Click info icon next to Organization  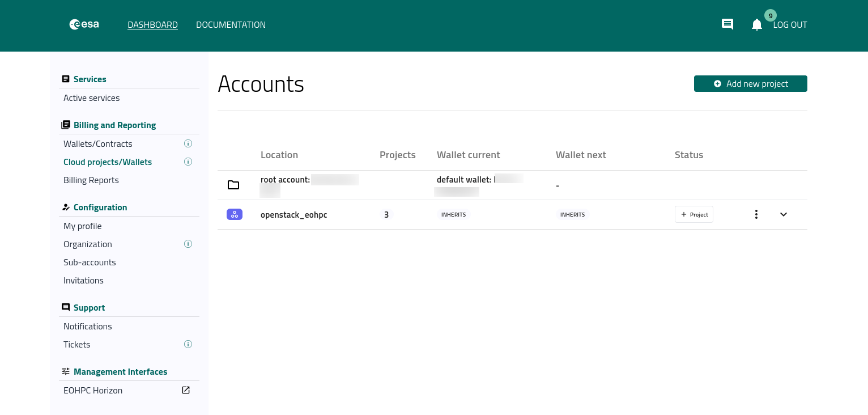188,244
